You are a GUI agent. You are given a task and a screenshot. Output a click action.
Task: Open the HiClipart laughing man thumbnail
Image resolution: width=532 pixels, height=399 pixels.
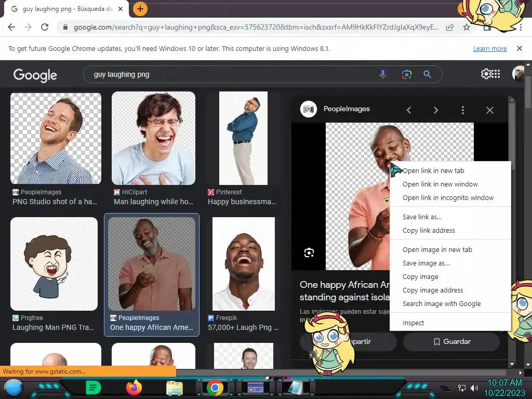point(153,138)
